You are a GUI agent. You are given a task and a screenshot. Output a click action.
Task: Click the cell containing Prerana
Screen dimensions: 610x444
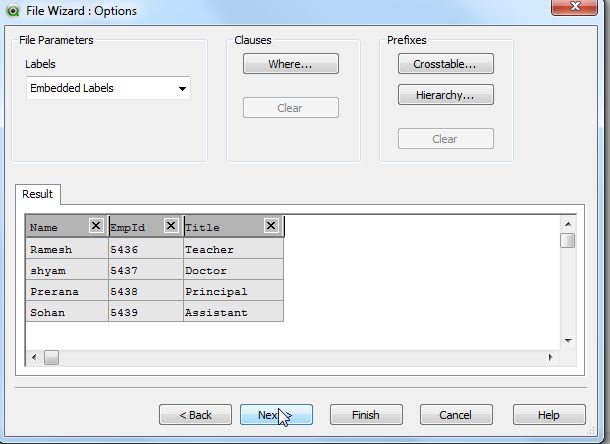pyautogui.click(x=67, y=291)
